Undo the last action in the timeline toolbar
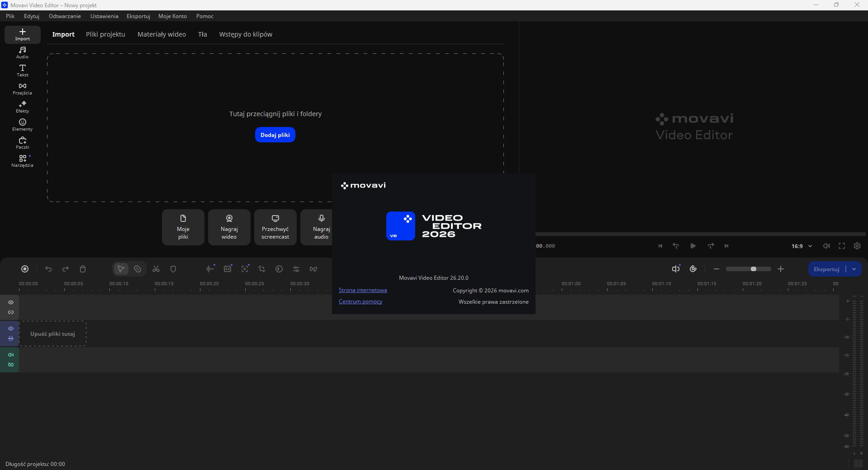868x470 pixels. (x=48, y=269)
